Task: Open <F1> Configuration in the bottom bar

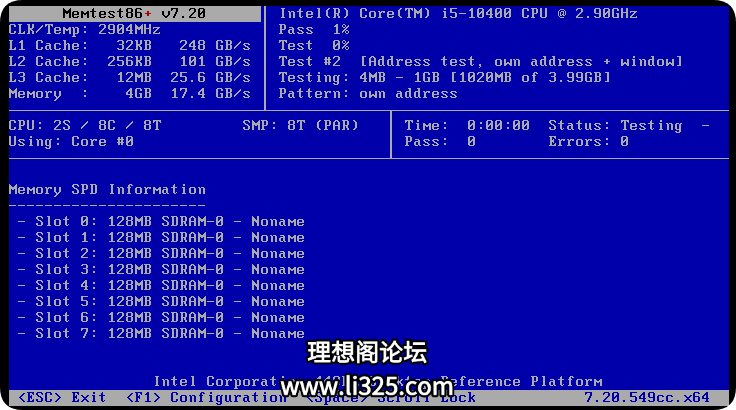Action: 207,397
